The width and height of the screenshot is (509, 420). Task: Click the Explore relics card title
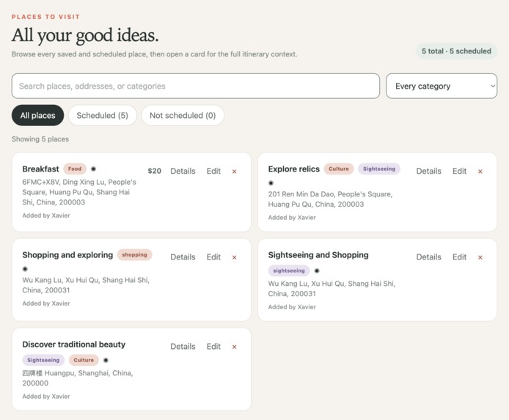(294, 169)
